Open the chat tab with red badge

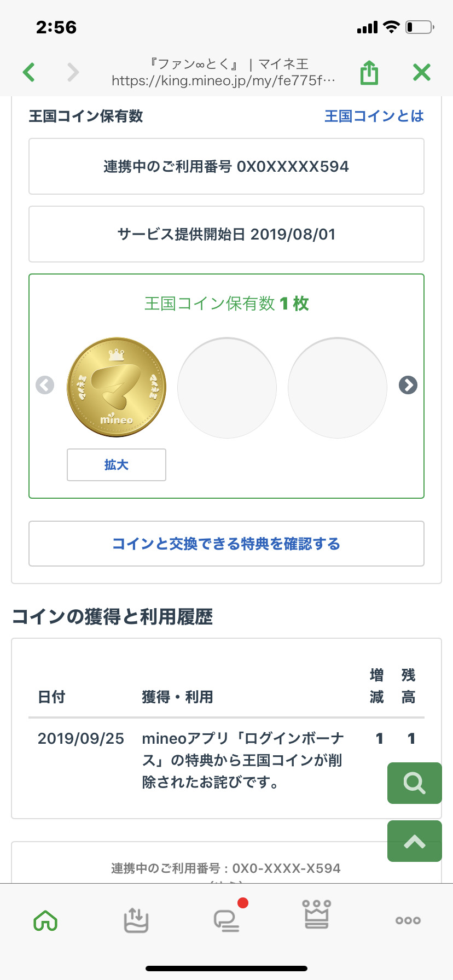coord(226,920)
